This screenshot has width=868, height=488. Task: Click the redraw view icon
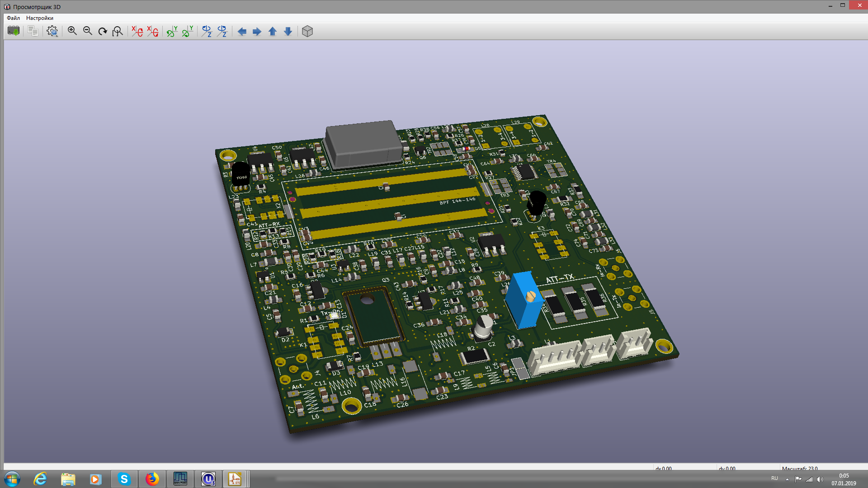(103, 31)
